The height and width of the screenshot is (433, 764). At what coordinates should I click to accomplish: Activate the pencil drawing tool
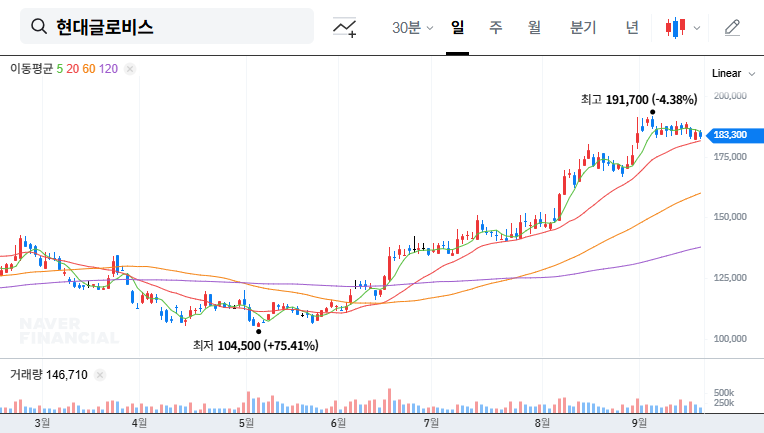(x=732, y=28)
